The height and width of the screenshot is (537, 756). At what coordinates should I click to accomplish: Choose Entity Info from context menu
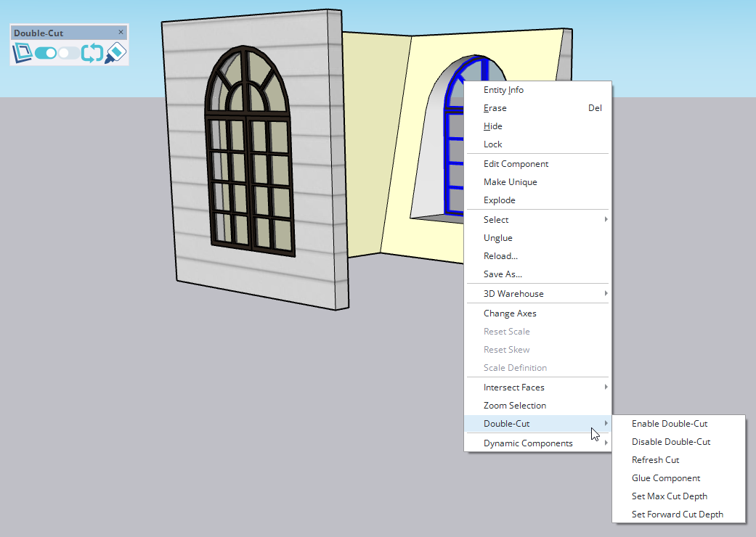click(x=503, y=90)
